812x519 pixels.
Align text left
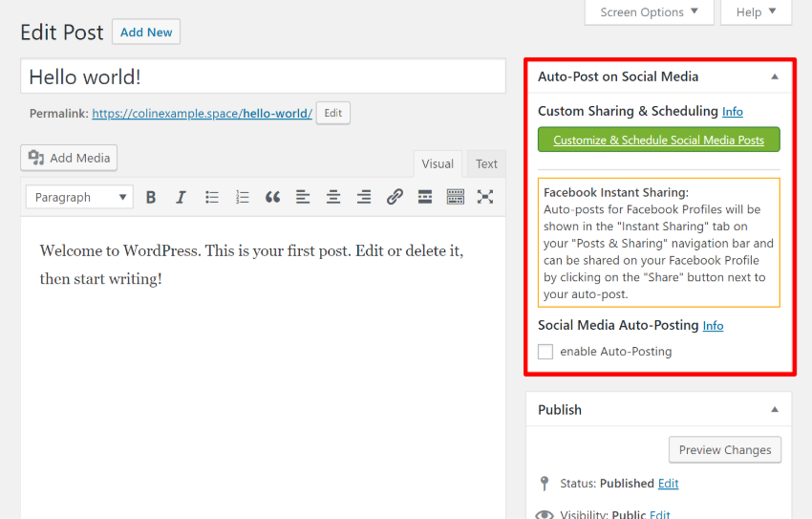coord(303,197)
